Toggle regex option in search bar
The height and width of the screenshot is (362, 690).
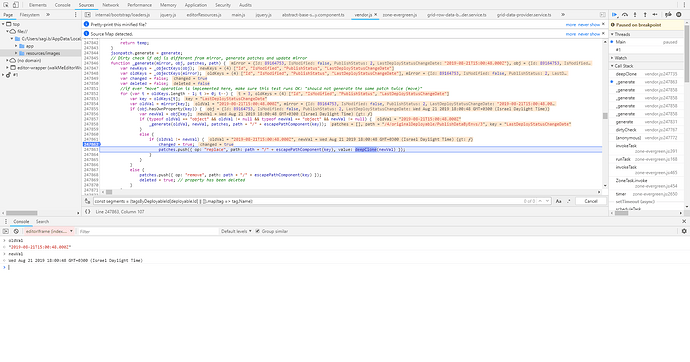coord(569,201)
